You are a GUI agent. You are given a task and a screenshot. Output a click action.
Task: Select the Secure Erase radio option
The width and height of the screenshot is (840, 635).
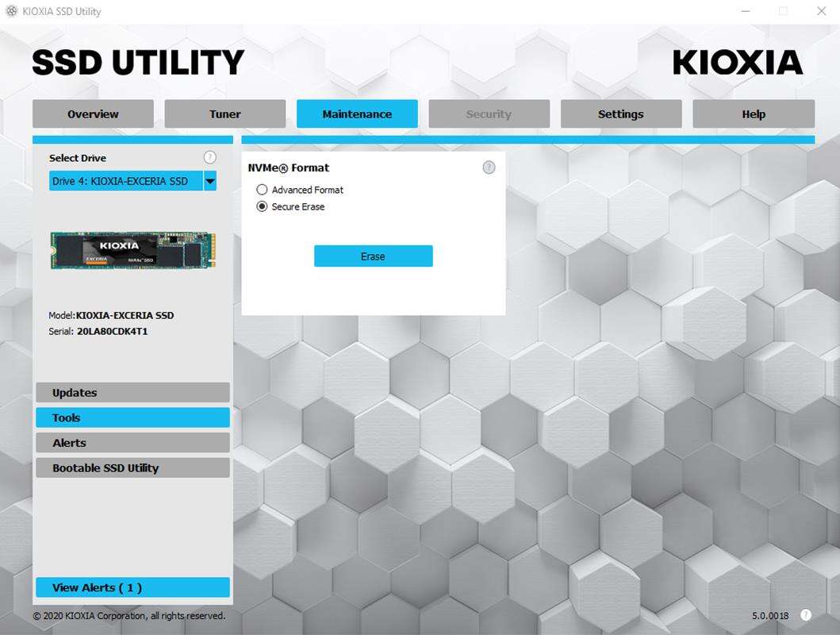[262, 206]
